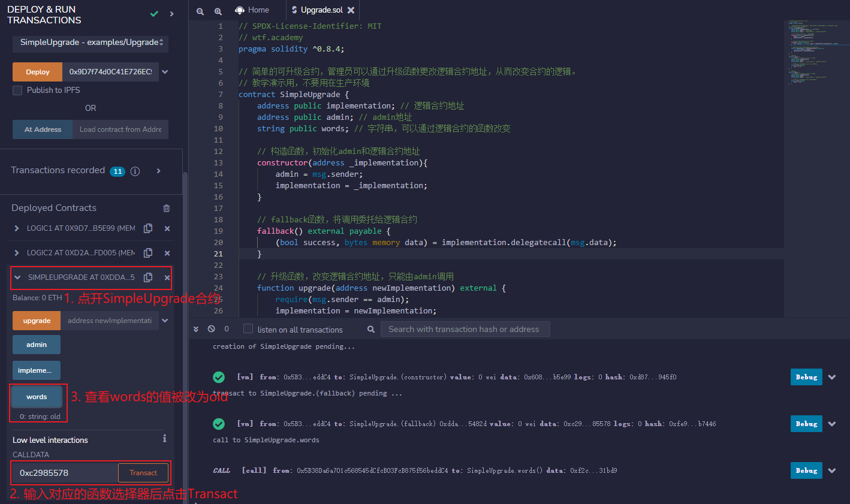Expand the SimpleUpgrade.words call details
Image resolution: width=850 pixels, height=504 pixels.
832,470
